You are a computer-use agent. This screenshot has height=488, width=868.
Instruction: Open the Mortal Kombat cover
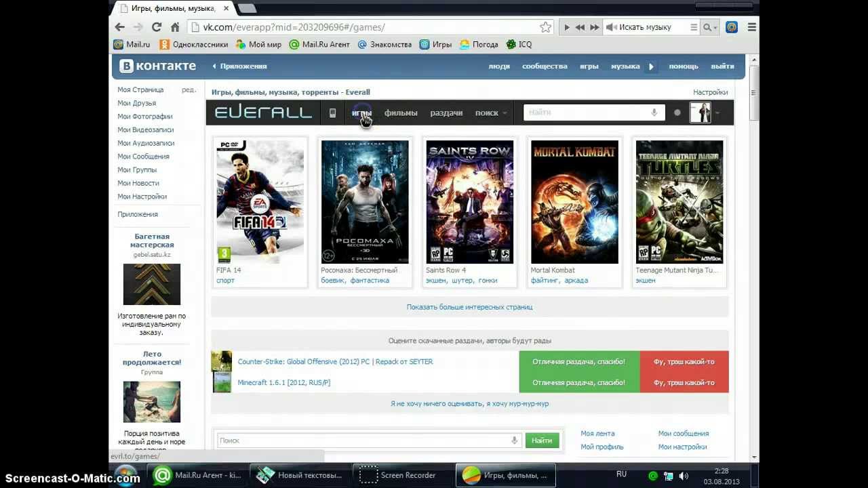(574, 202)
